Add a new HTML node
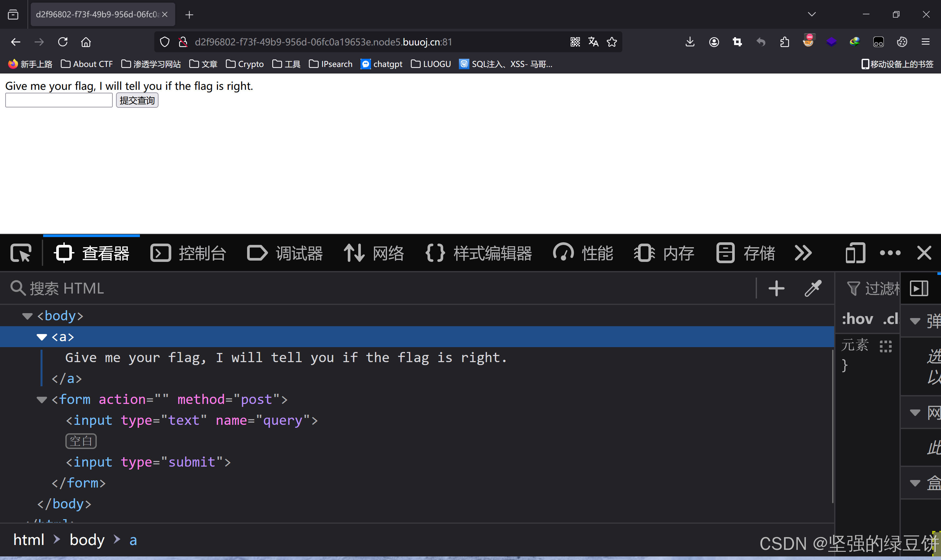The image size is (941, 560). [776, 289]
